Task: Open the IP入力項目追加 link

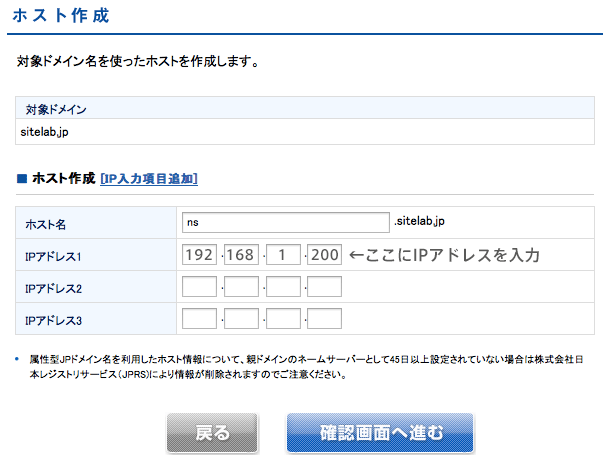Action: pyautogui.click(x=149, y=179)
